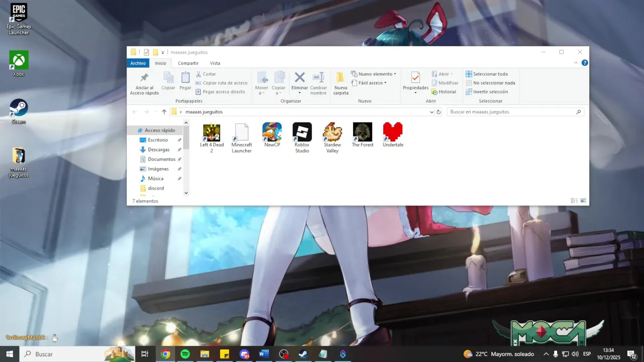
Task: Expand the address bar history dropdown
Action: pyautogui.click(x=432, y=112)
